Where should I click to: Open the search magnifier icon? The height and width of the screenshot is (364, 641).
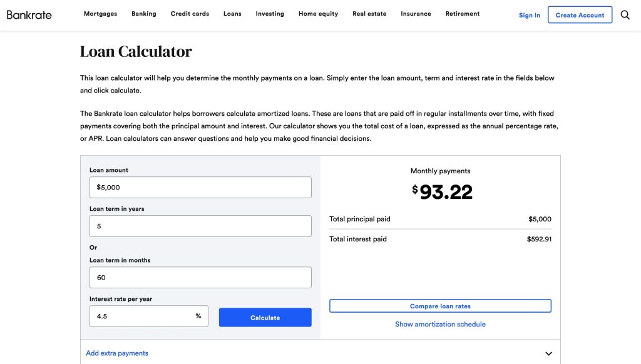pyautogui.click(x=625, y=15)
